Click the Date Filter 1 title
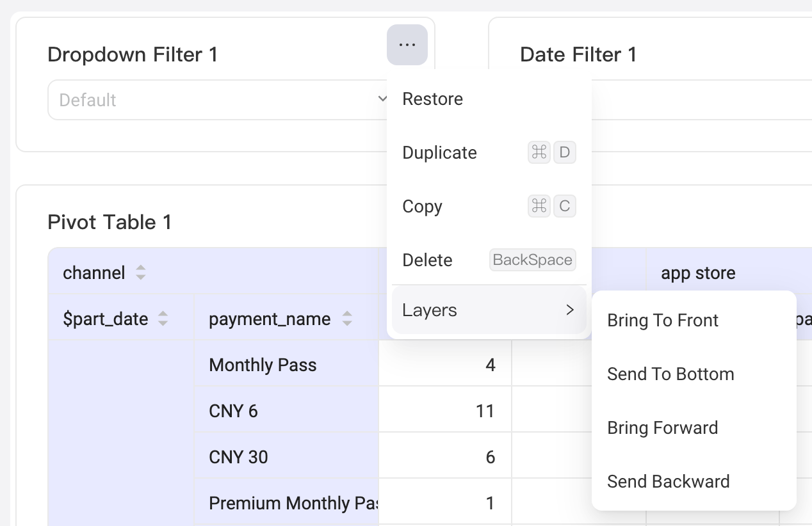This screenshot has height=526, width=812. tap(578, 55)
